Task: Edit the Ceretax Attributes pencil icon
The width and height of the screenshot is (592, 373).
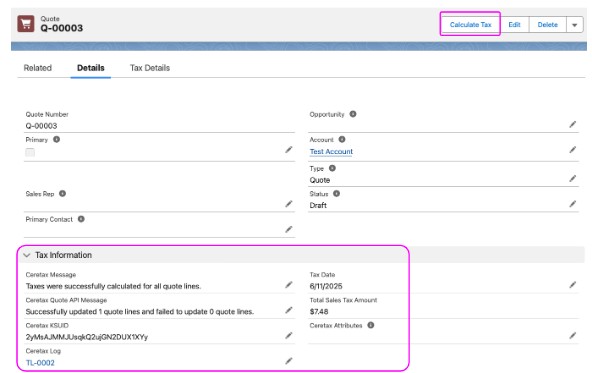Action: coord(573,335)
